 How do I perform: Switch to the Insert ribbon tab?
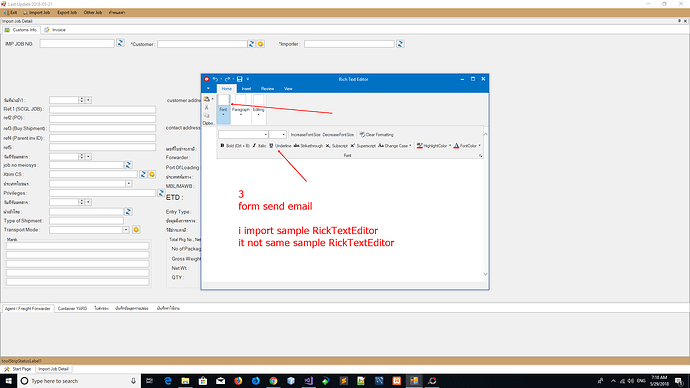tap(246, 89)
